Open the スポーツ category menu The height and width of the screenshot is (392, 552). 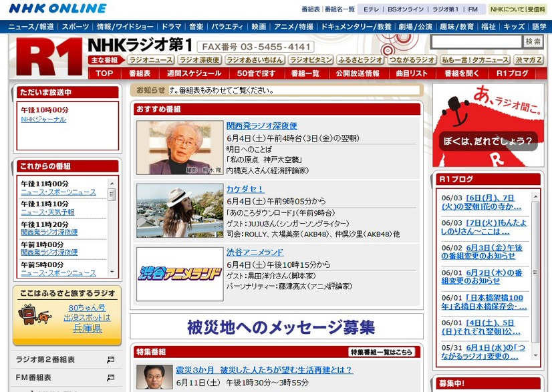(76, 27)
